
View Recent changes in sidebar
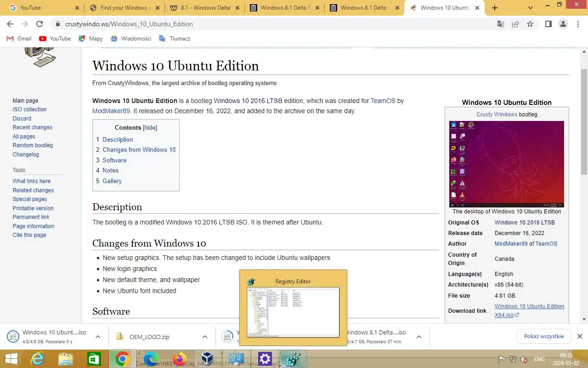pyautogui.click(x=32, y=127)
